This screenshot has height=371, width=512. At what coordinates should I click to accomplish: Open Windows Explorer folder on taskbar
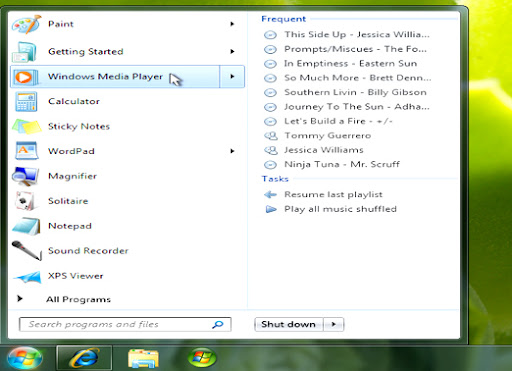coord(143,359)
